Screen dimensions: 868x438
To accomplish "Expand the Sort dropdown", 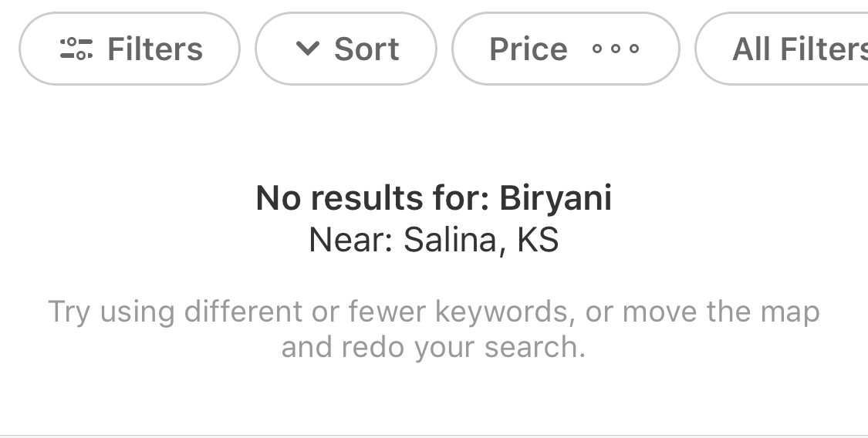I will click(346, 49).
